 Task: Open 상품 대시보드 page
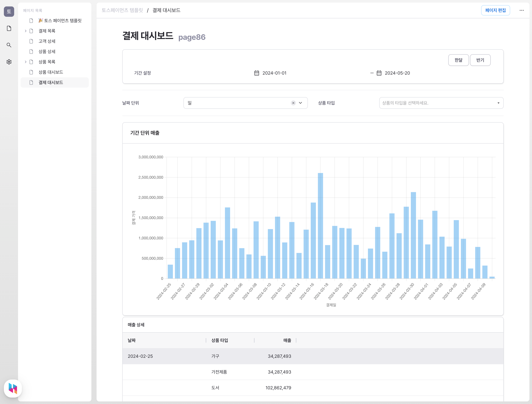51,72
